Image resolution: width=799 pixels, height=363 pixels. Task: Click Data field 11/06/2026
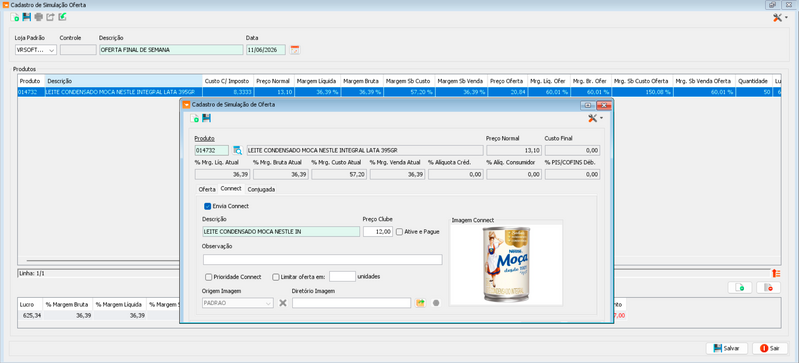coord(266,50)
